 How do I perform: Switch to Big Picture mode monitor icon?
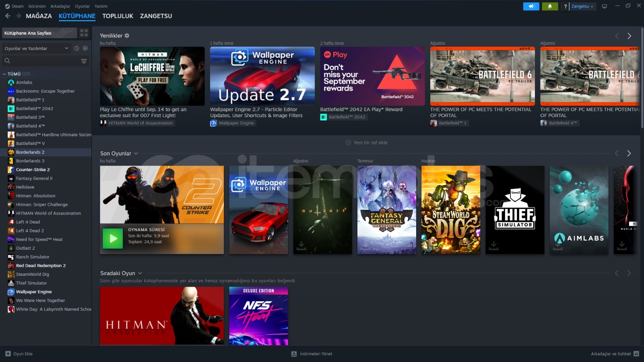[604, 6]
